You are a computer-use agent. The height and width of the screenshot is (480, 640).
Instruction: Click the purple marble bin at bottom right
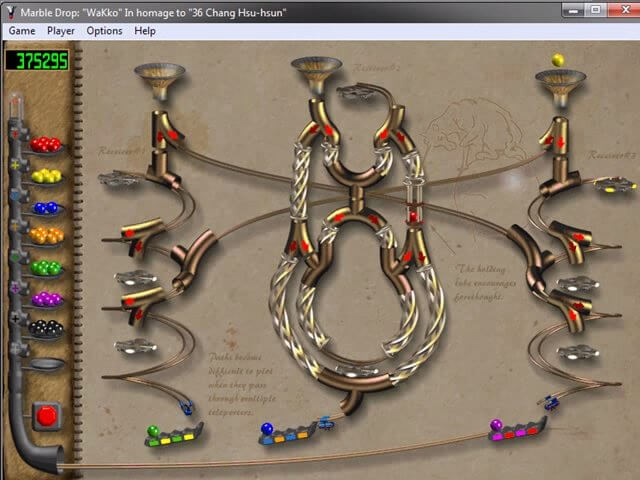click(518, 429)
